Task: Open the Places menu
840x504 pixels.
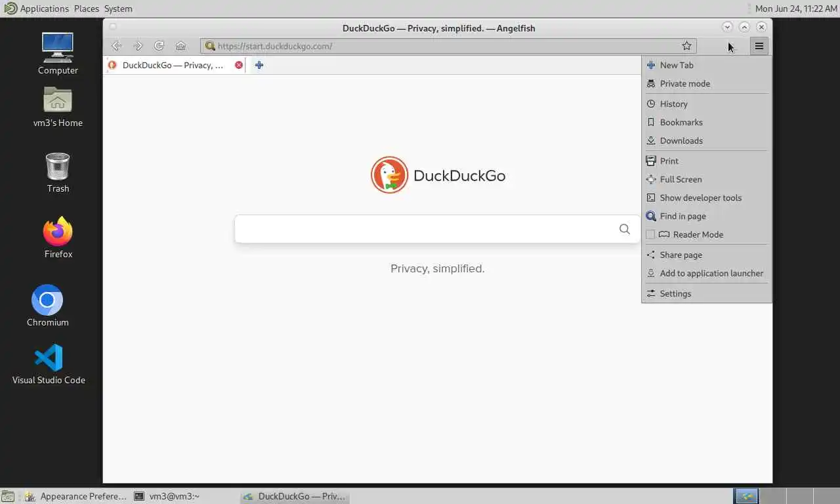Action: click(87, 9)
